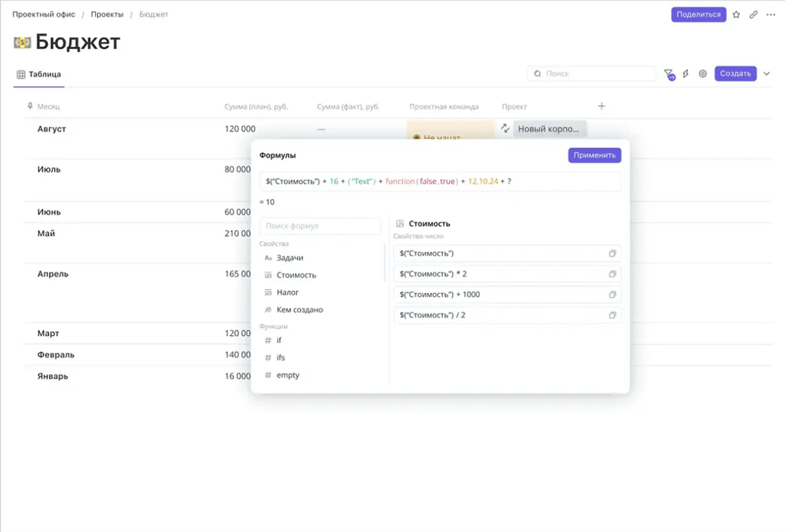Click the Сумма (план), руб. column header
This screenshot has width=785, height=532.
(x=256, y=107)
